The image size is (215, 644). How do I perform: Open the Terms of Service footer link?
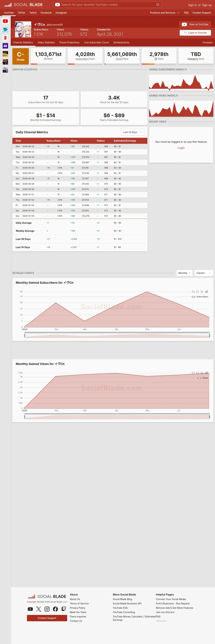click(79, 604)
